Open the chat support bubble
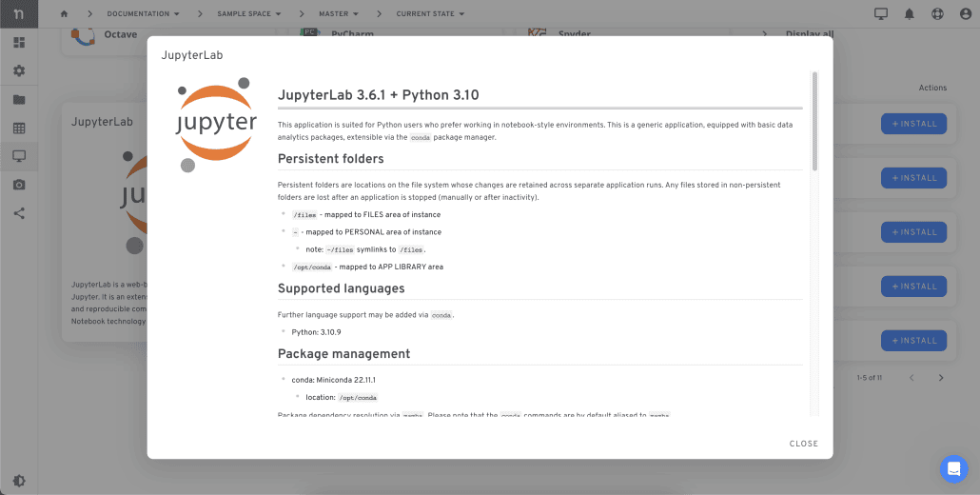This screenshot has width=980, height=495. (953, 468)
